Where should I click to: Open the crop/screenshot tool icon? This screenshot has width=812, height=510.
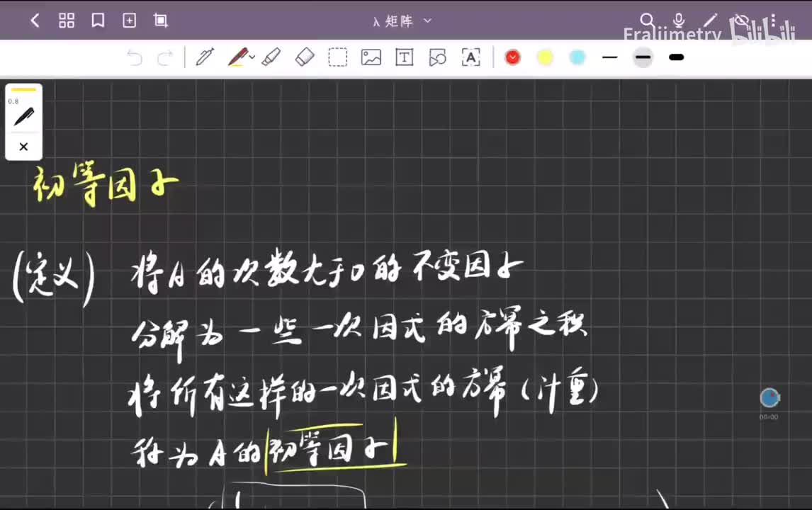coord(161,21)
